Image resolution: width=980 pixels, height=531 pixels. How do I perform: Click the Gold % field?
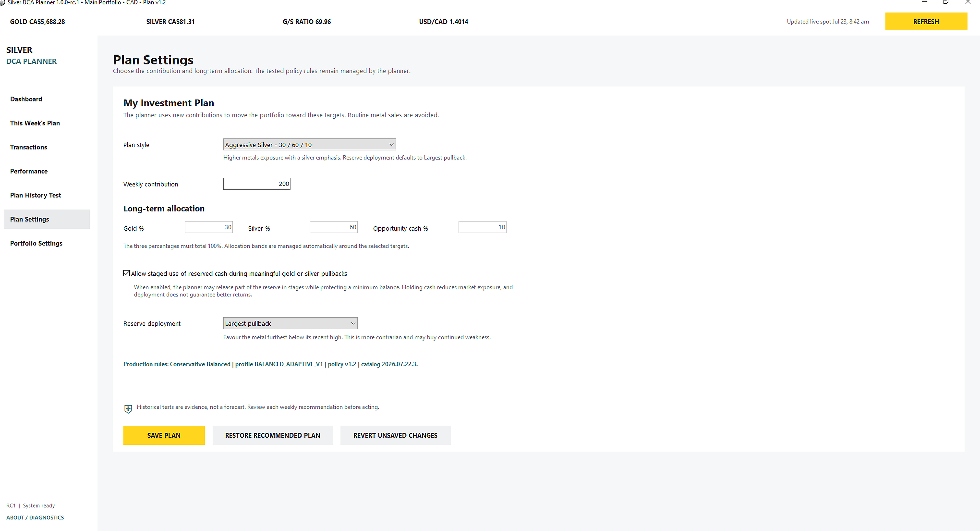pos(209,227)
